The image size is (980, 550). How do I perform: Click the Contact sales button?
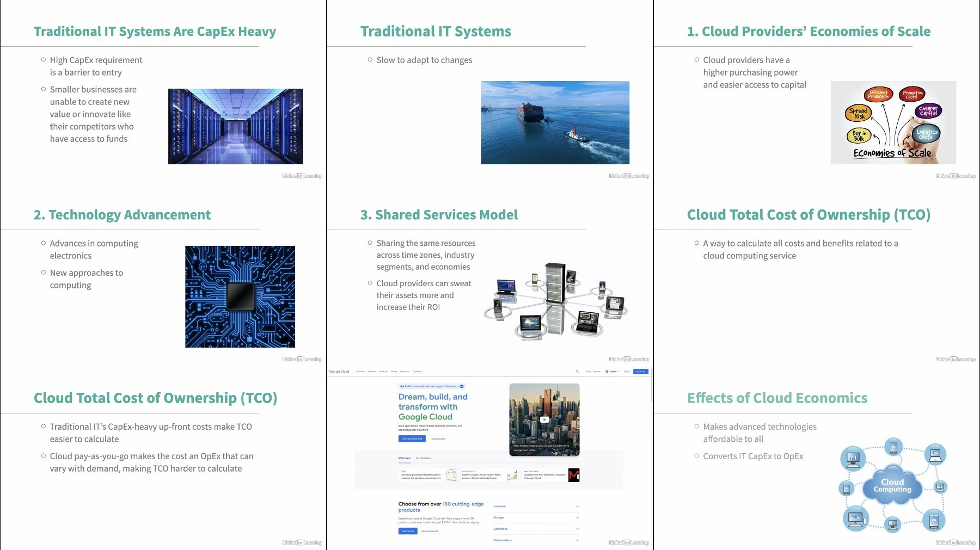pyautogui.click(x=438, y=438)
